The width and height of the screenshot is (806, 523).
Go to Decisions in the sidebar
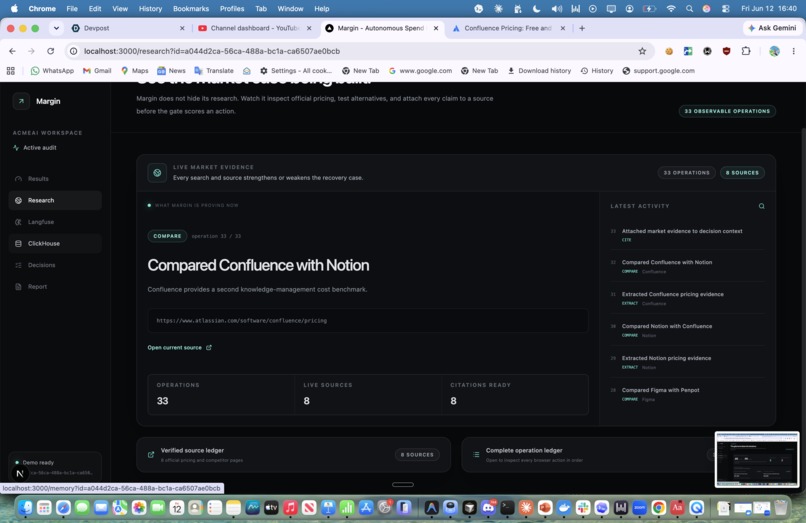(x=55, y=265)
